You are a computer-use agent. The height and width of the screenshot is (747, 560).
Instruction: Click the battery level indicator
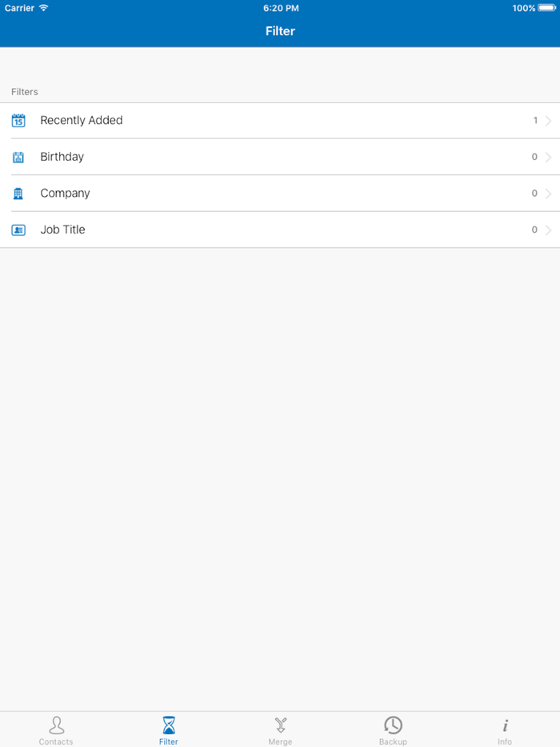(546, 8)
